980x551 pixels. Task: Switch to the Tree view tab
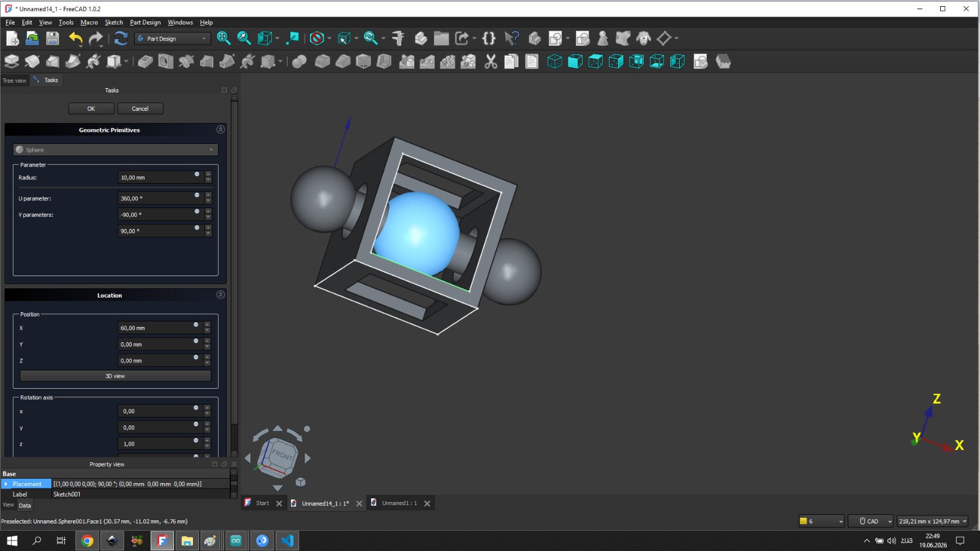15,80
